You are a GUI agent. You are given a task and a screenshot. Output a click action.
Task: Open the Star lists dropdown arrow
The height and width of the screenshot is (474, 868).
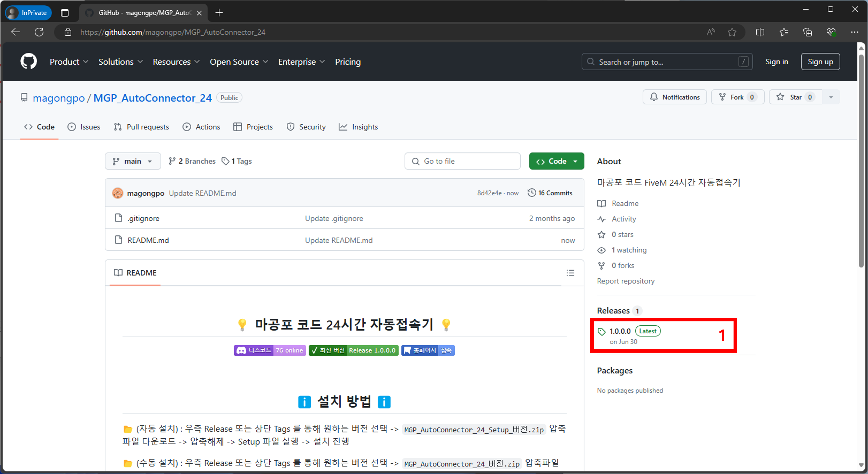tap(831, 97)
